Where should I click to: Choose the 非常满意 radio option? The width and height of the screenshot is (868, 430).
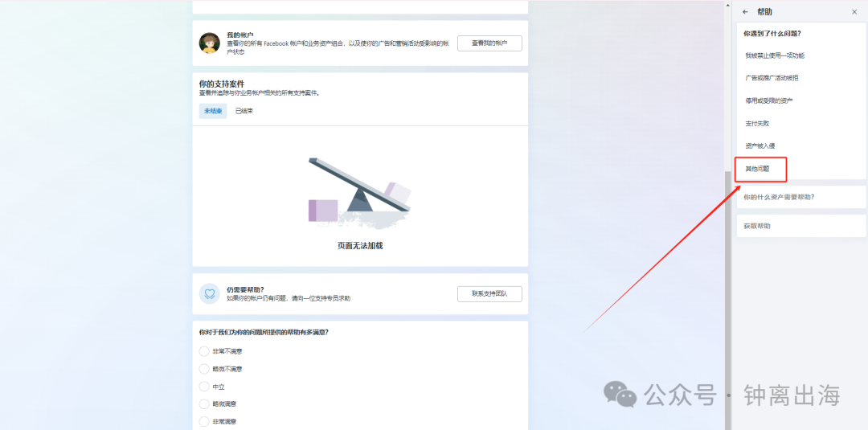pos(204,422)
